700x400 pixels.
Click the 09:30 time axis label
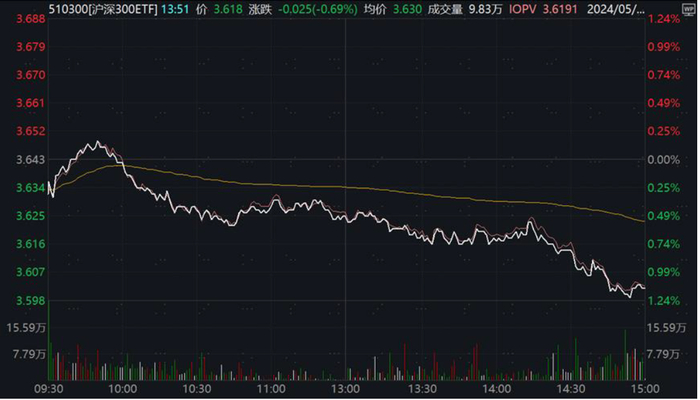tap(49, 389)
